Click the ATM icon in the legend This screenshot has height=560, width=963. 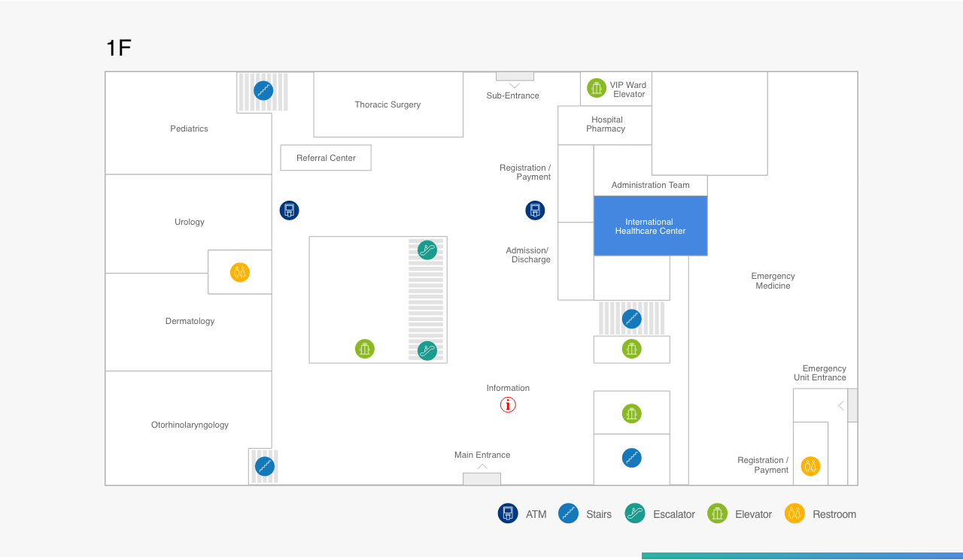508,513
